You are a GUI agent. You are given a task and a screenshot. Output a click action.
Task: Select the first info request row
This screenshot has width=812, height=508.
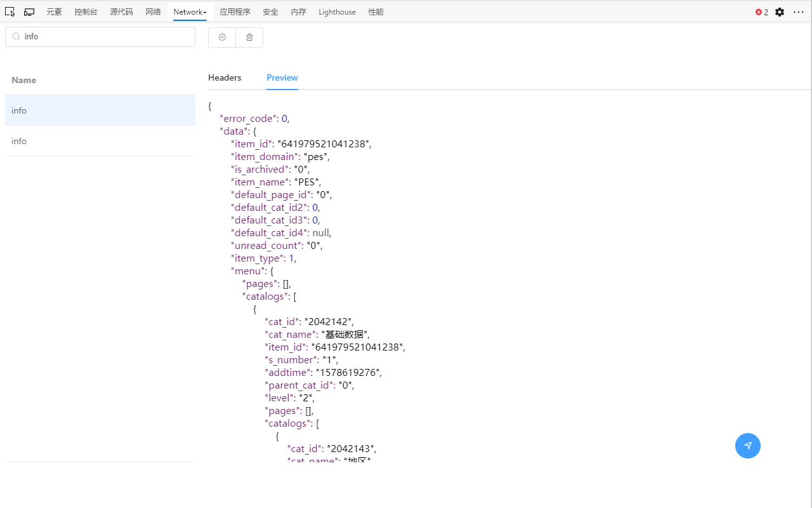coord(100,110)
